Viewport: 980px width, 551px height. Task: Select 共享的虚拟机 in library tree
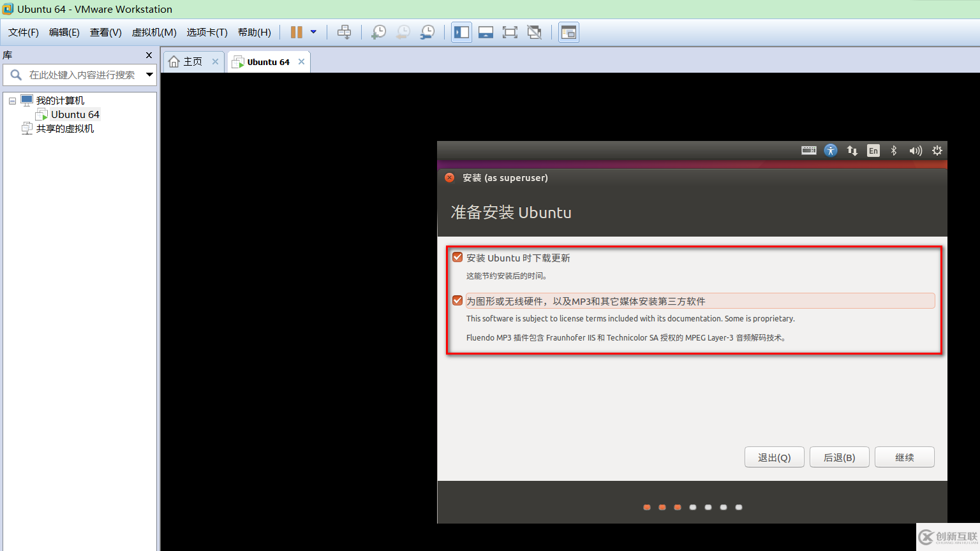tap(65, 129)
